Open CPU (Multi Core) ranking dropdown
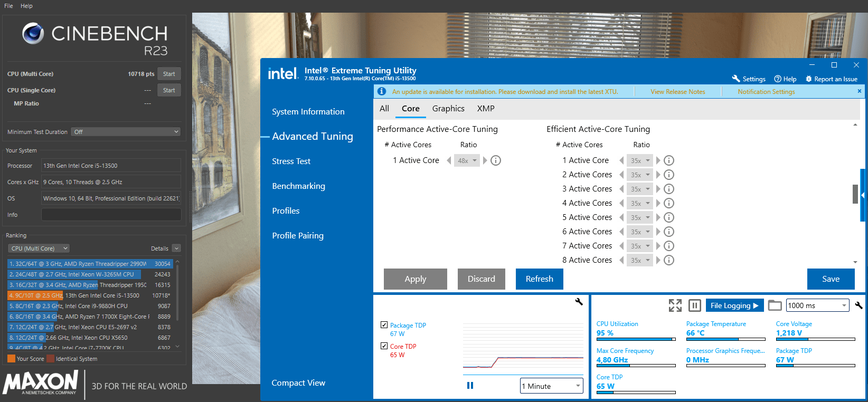This screenshot has width=868, height=402. (39, 248)
